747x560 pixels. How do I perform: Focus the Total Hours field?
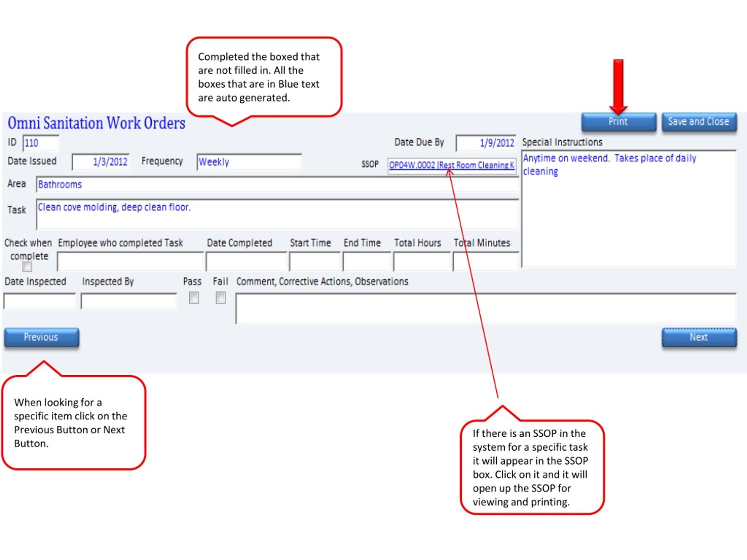click(x=422, y=262)
